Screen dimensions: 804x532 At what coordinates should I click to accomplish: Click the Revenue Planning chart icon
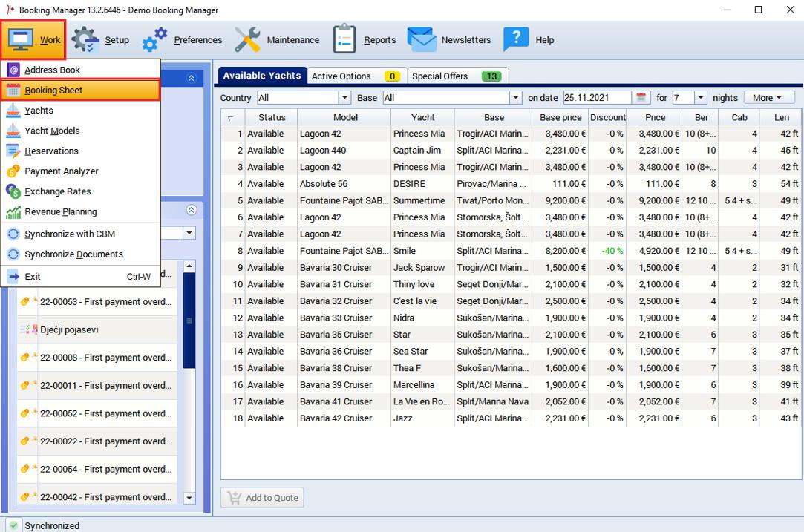coord(13,211)
